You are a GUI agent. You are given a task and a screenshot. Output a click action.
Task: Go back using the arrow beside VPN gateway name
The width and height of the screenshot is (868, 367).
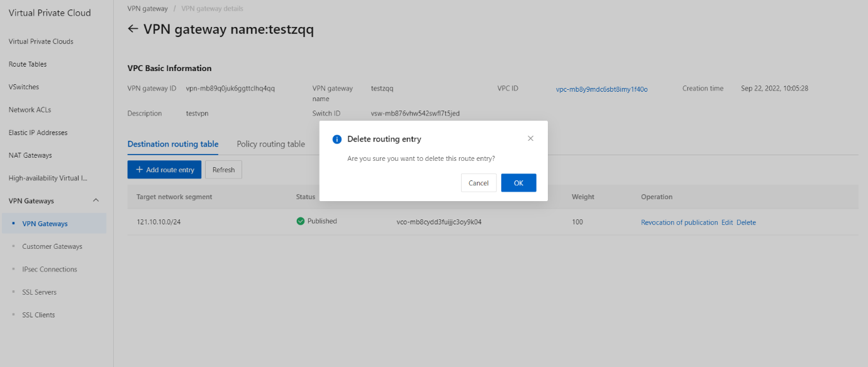[x=133, y=29]
